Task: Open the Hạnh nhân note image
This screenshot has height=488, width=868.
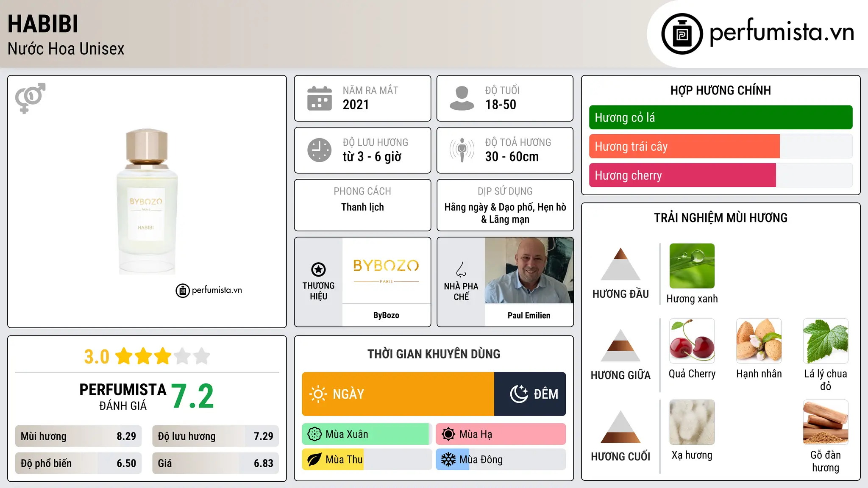Action: [759, 341]
